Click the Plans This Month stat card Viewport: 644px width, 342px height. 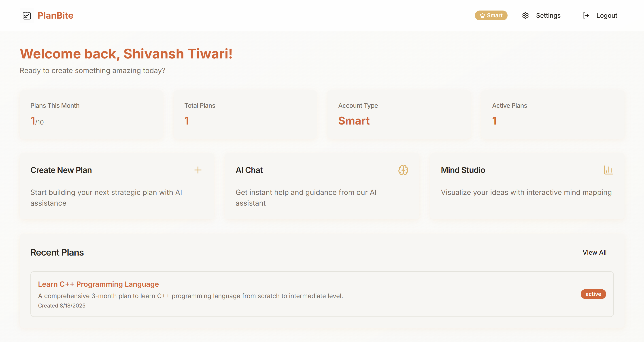pyautogui.click(x=91, y=114)
